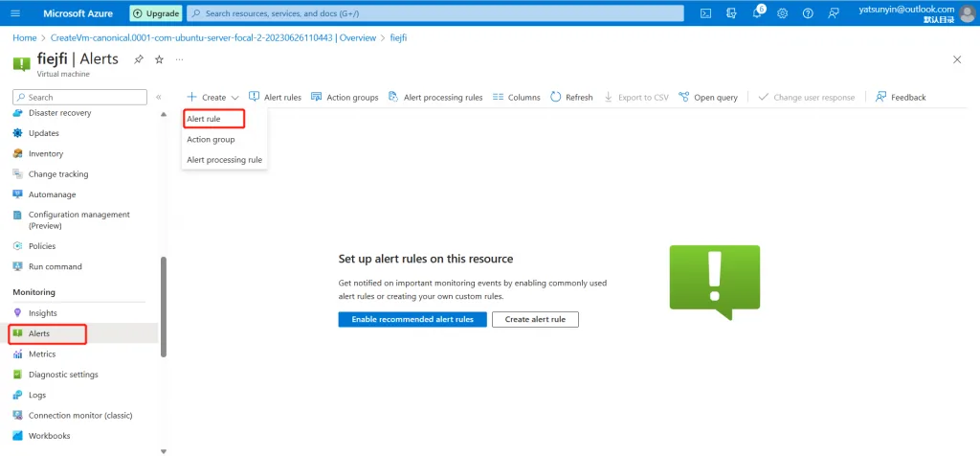Refresh the alerts list
The height and width of the screenshot is (456, 980).
(x=571, y=97)
